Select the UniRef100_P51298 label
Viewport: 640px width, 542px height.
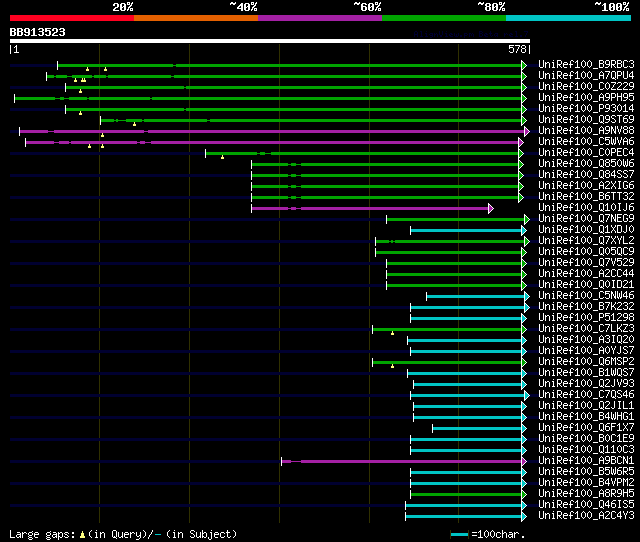click(x=586, y=318)
